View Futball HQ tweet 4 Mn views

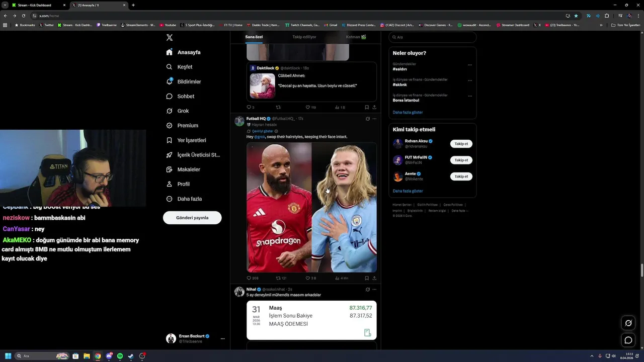[x=341, y=278]
